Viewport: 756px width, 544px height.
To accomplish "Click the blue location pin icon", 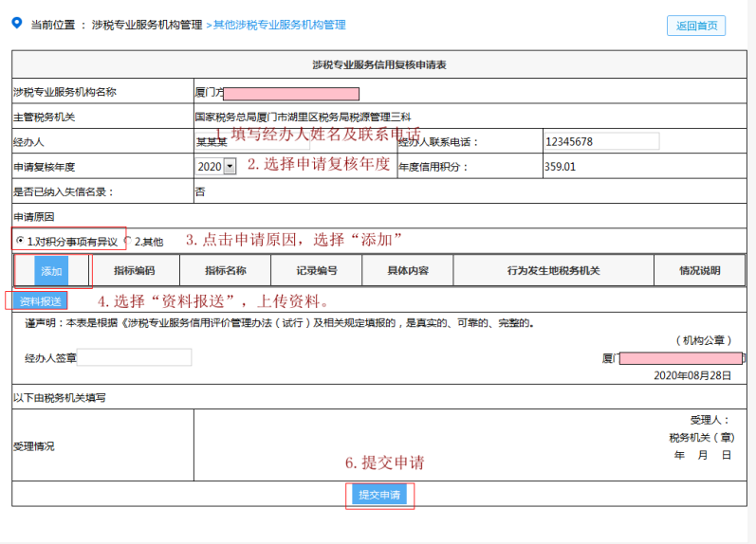I will pos(17,23).
